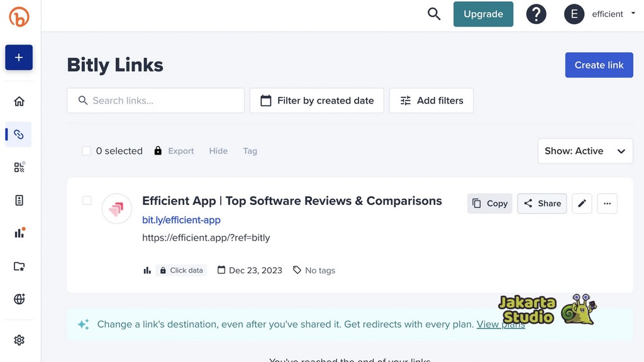The height and width of the screenshot is (362, 644).
Task: Open Campaigns folder icon in the sidebar
Action: tap(19, 266)
